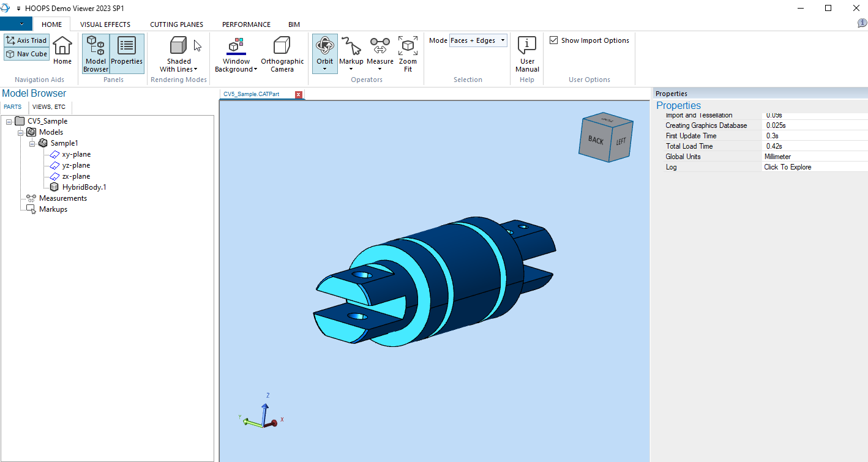Open the User Manual
The width and height of the screenshot is (868, 462).
pyautogui.click(x=527, y=53)
